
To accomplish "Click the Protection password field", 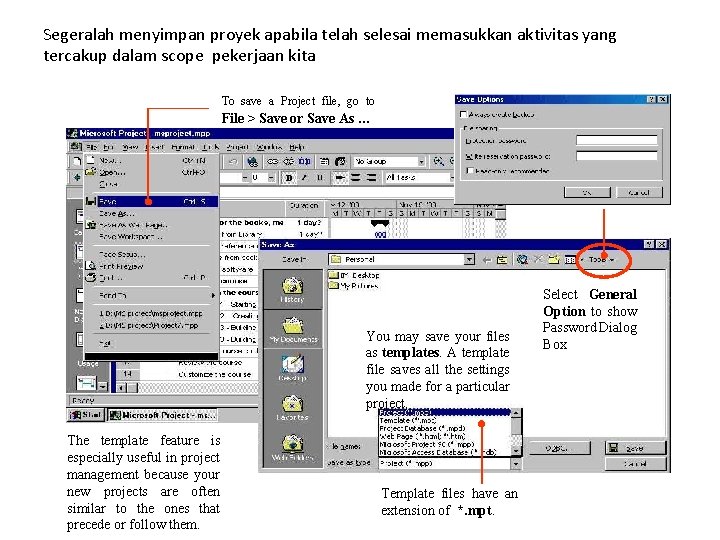I will point(617,140).
